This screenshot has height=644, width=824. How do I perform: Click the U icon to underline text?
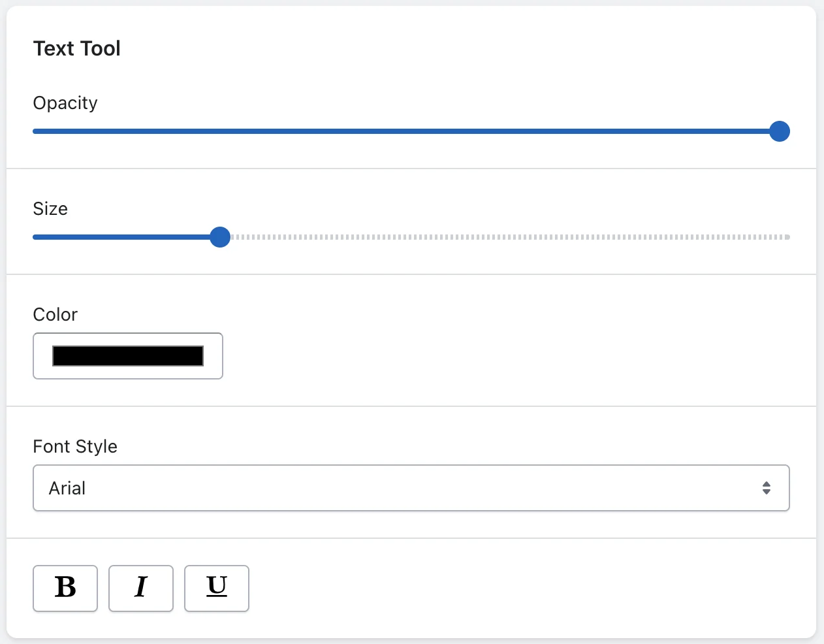pos(217,588)
